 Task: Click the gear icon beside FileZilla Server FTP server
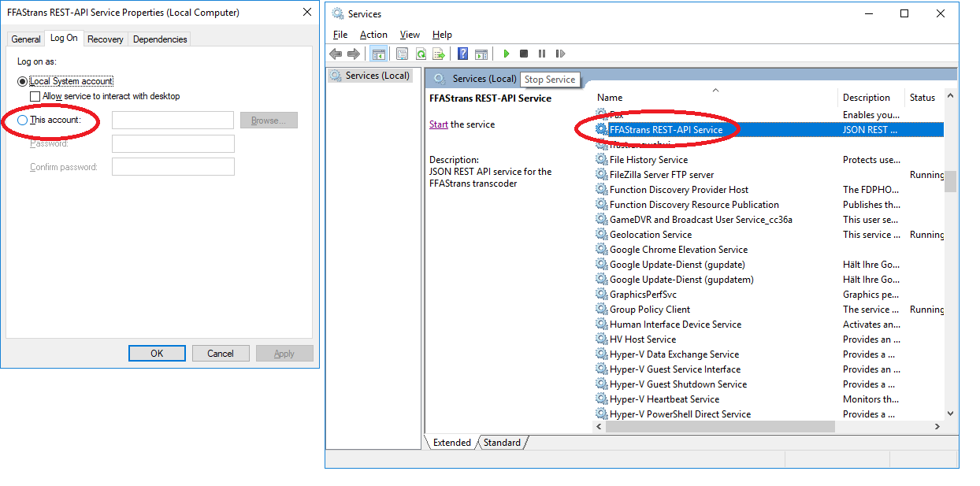(602, 175)
